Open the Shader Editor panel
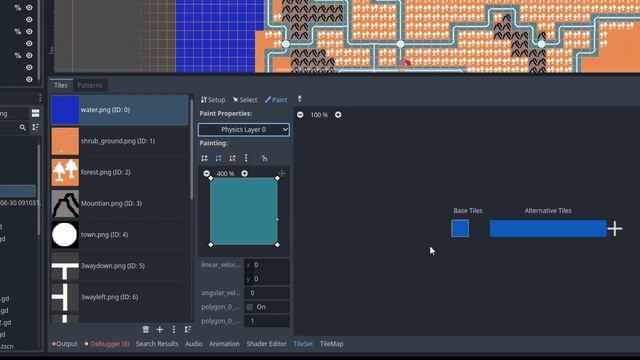The height and width of the screenshot is (360, 640). (267, 344)
